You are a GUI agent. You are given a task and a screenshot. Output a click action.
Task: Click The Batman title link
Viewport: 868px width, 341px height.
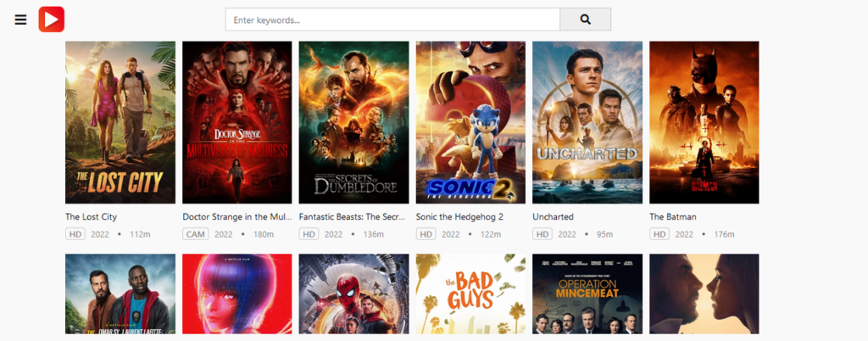click(672, 217)
